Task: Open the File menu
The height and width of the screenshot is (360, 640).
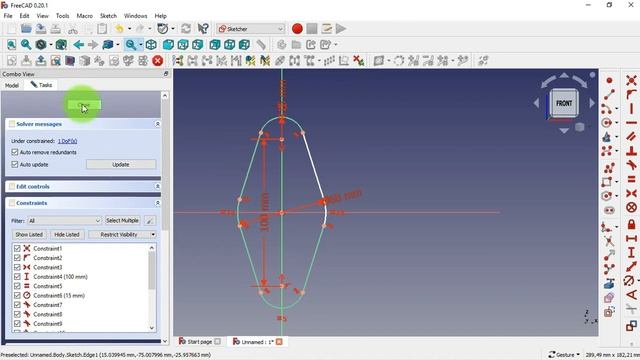Action: tap(8, 16)
